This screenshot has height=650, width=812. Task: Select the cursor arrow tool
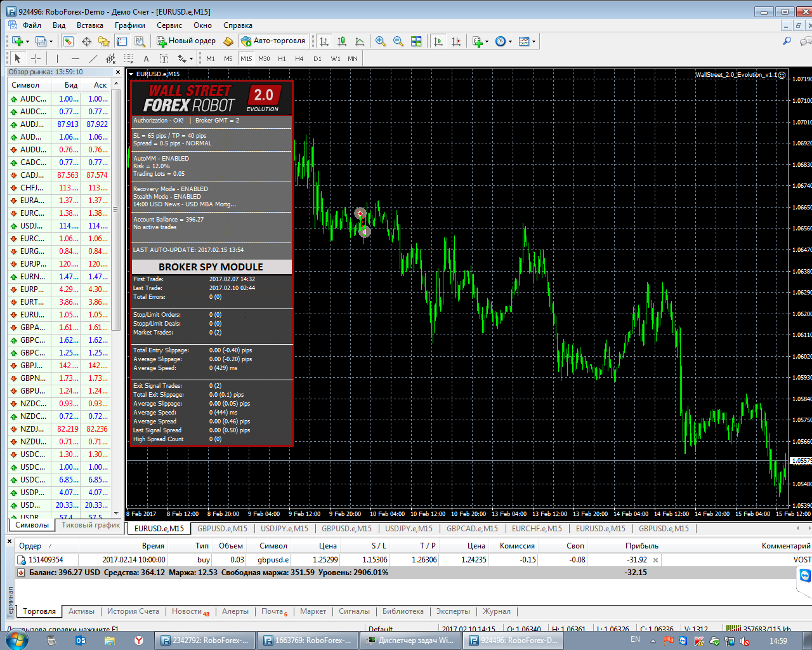18,58
